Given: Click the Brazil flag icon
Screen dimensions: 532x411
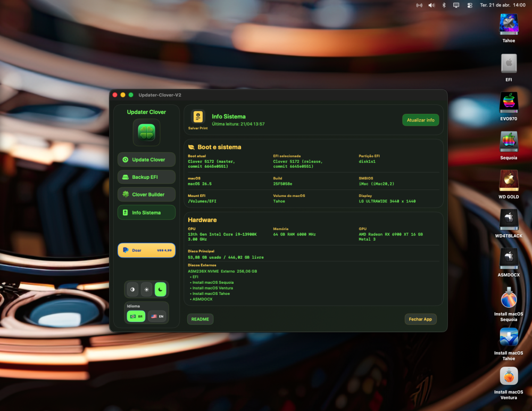Looking at the screenshot, I should (133, 316).
